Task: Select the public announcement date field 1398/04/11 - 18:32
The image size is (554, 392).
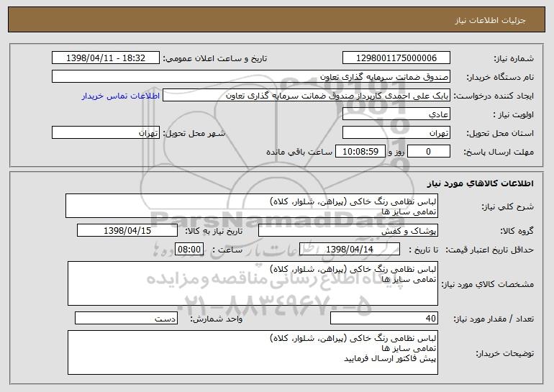Action: (x=106, y=58)
